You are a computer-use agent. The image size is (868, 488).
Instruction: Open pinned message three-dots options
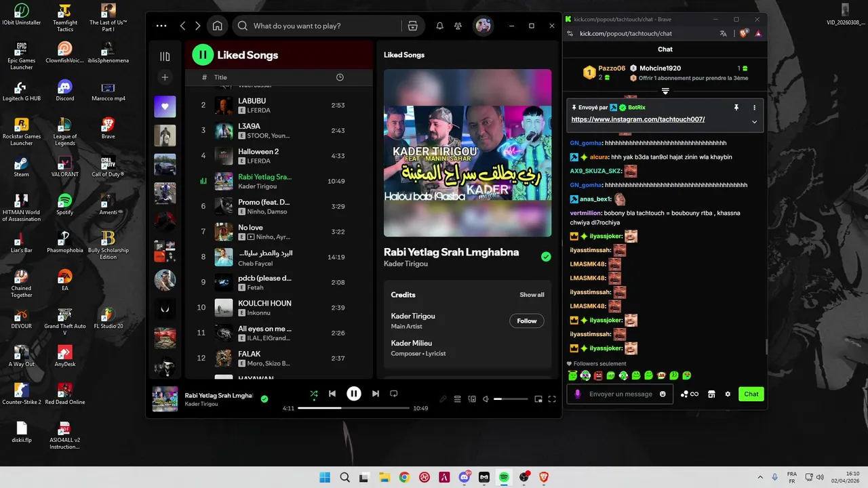click(754, 107)
